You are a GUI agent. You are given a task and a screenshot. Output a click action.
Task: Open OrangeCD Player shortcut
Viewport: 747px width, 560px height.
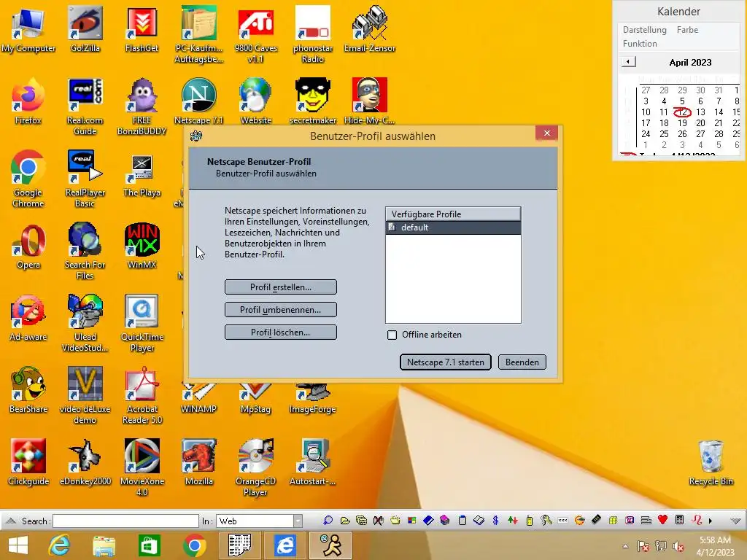point(256,467)
